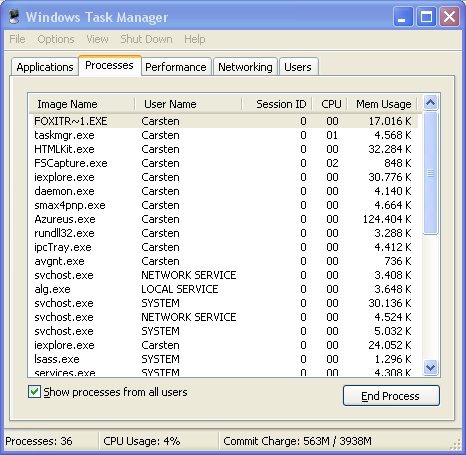Image resolution: width=466 pixels, height=455 pixels.
Task: Click the process list scrollbar thumb
Action: [x=431, y=173]
